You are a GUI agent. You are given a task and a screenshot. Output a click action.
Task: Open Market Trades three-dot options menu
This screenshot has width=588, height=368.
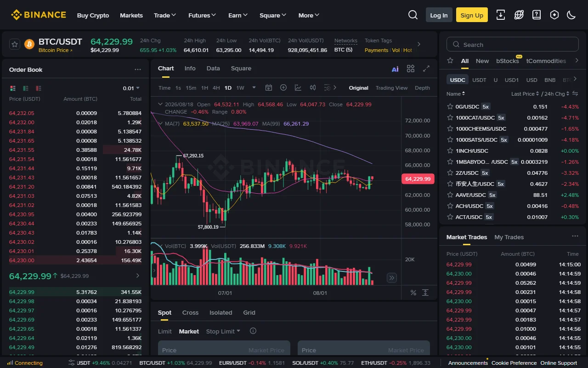[575, 236]
